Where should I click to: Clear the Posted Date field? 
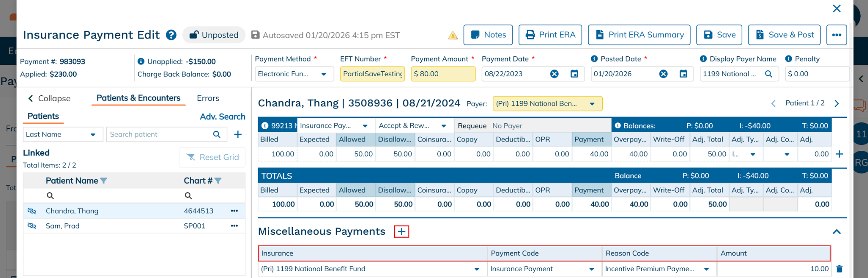(x=663, y=74)
